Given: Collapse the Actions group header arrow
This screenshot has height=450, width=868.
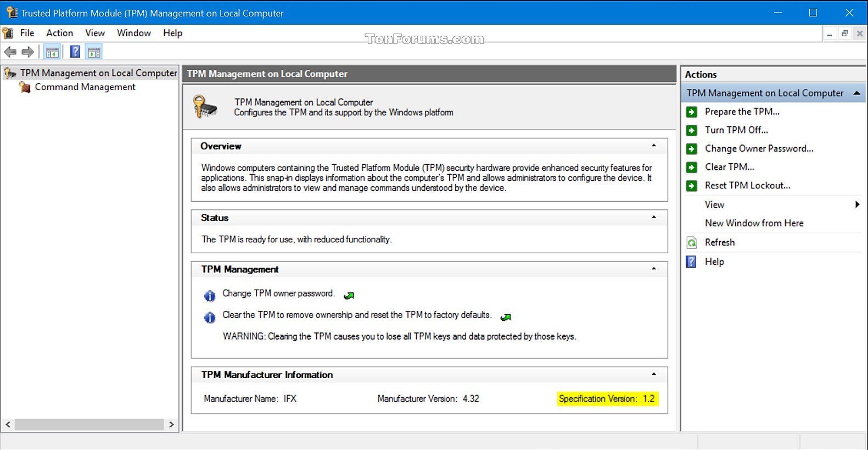Looking at the screenshot, I should 856,93.
